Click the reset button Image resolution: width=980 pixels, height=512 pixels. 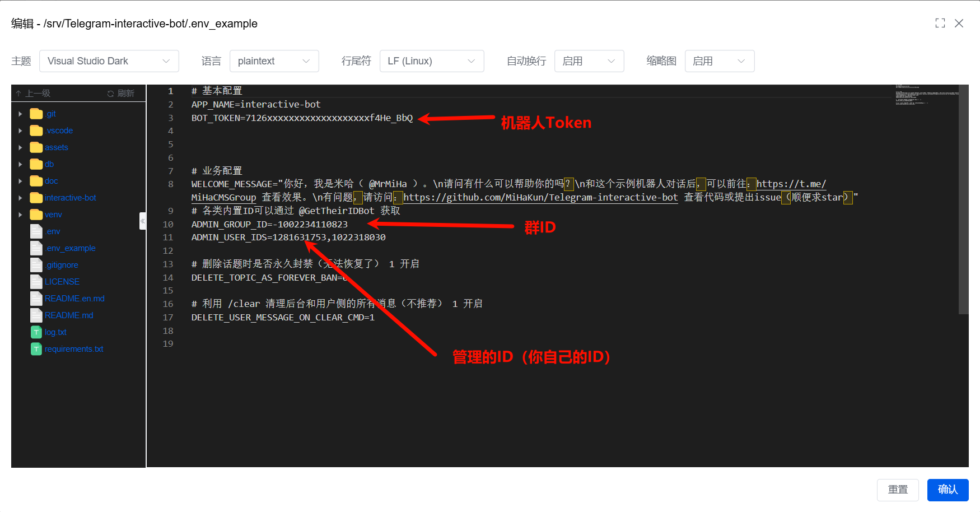898,490
